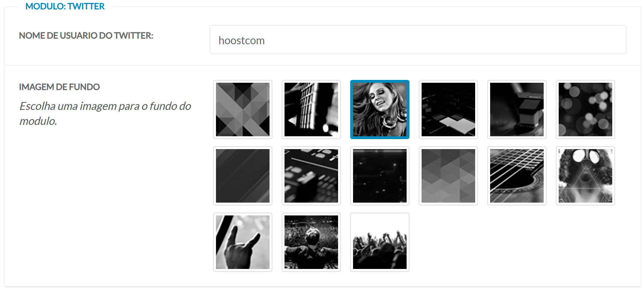Select the dark circuit board background
The width and height of the screenshot is (644, 290).
pos(380,176)
